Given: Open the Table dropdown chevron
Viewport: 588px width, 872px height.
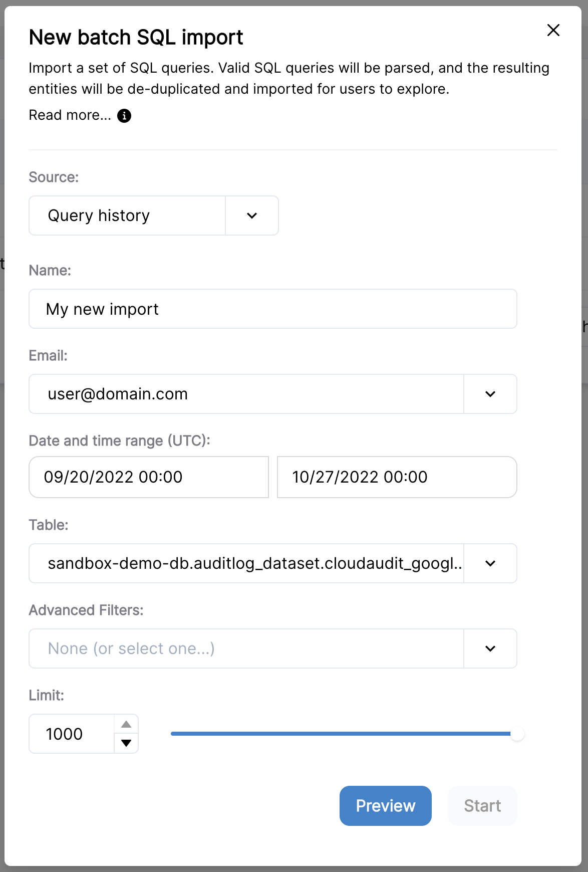Looking at the screenshot, I should coord(490,563).
